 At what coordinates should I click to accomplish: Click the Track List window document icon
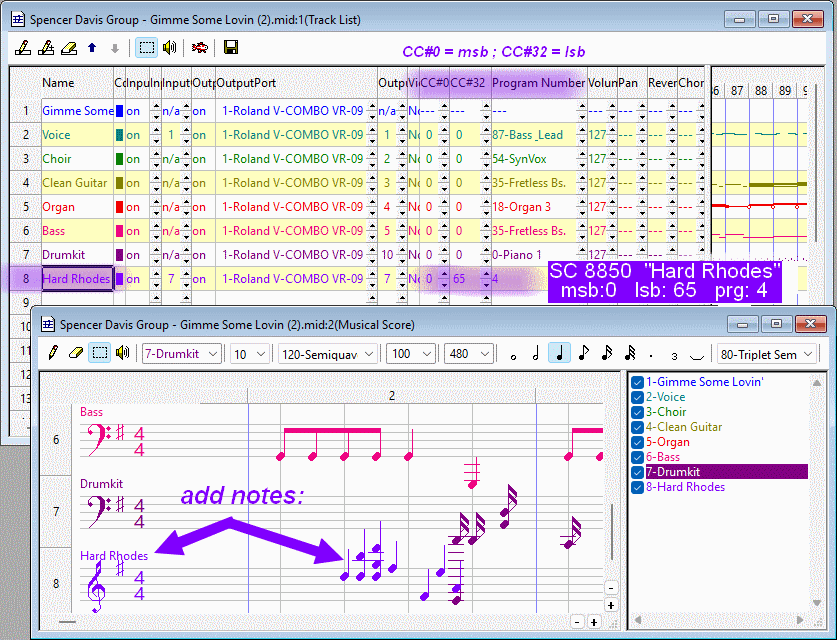tap(18, 20)
